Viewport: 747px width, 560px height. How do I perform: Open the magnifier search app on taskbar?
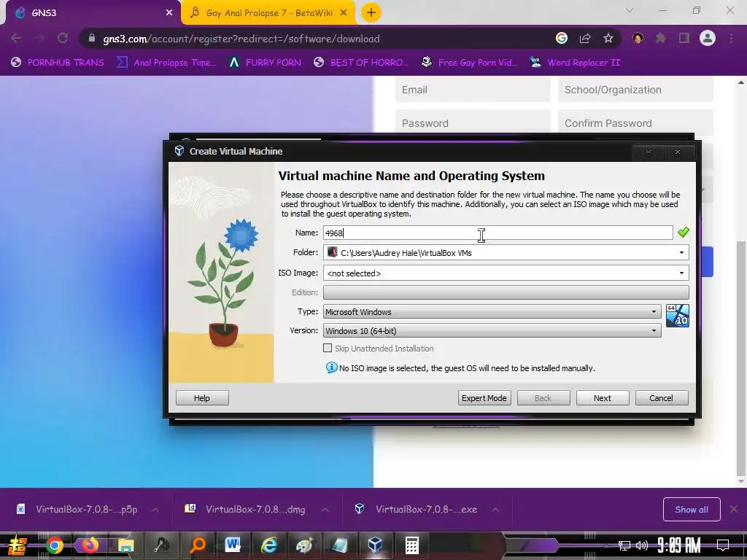[x=197, y=545]
